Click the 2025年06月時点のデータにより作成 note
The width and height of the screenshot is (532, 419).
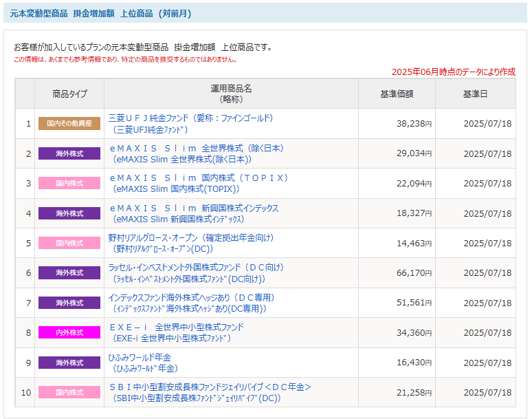454,72
